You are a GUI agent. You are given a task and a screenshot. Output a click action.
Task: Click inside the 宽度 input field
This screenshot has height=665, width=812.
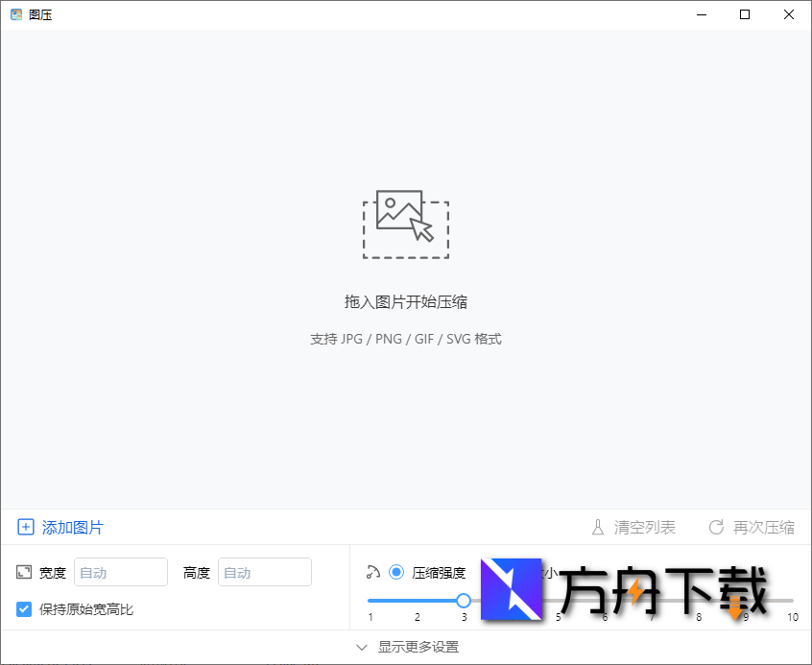(x=120, y=572)
